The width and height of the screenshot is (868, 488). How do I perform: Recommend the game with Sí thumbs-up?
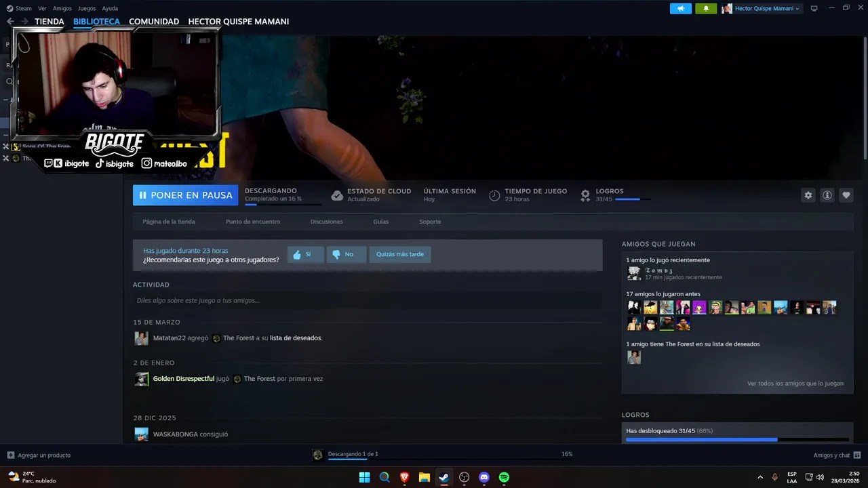[x=306, y=254]
